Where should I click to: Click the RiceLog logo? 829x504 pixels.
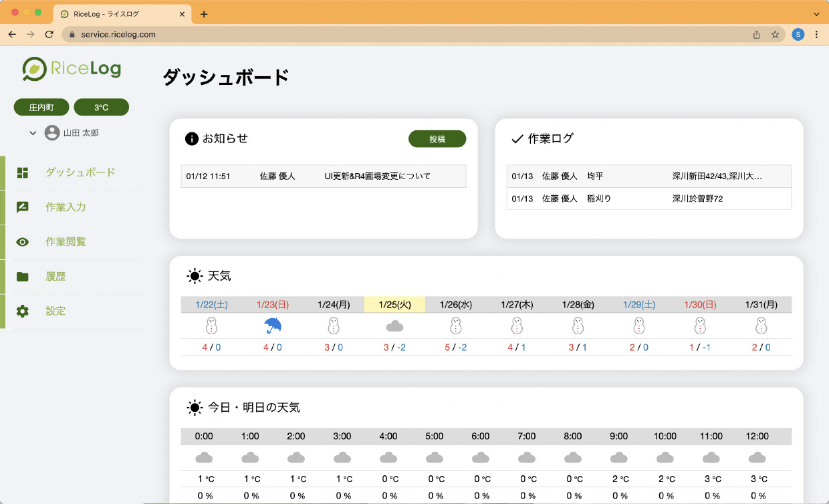72,68
